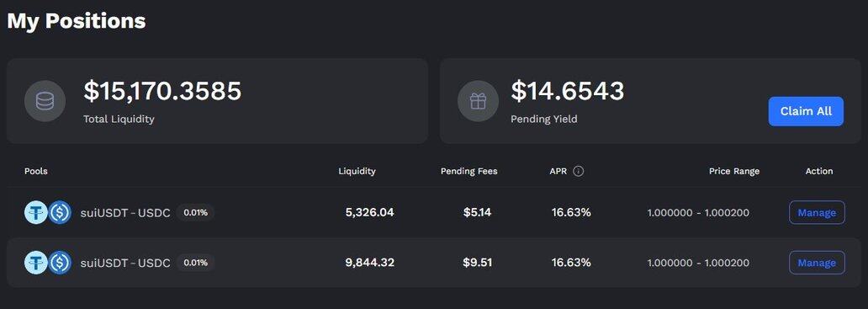The height and width of the screenshot is (309, 868).
Task: Click the Liquidity column header
Action: click(x=357, y=171)
